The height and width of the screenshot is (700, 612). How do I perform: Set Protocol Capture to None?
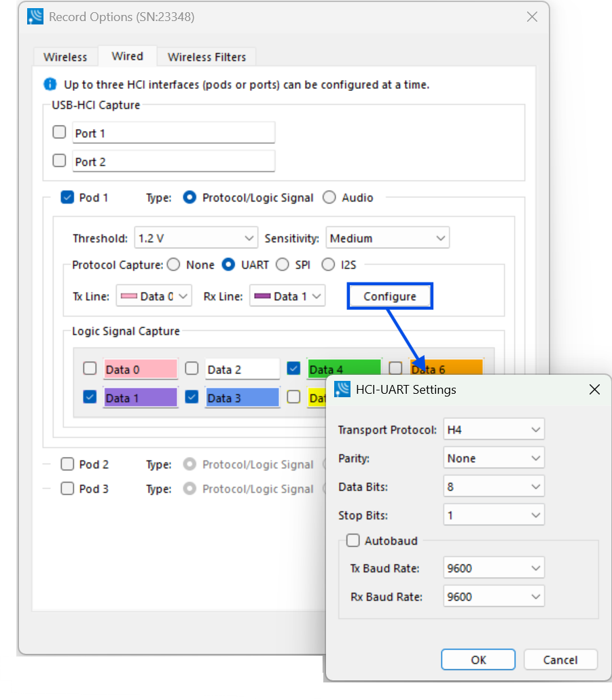pyautogui.click(x=173, y=265)
